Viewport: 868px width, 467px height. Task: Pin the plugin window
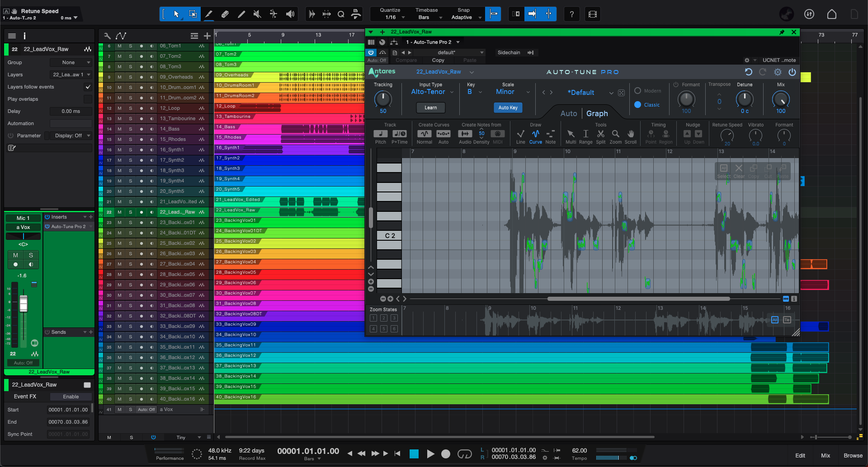click(x=782, y=32)
